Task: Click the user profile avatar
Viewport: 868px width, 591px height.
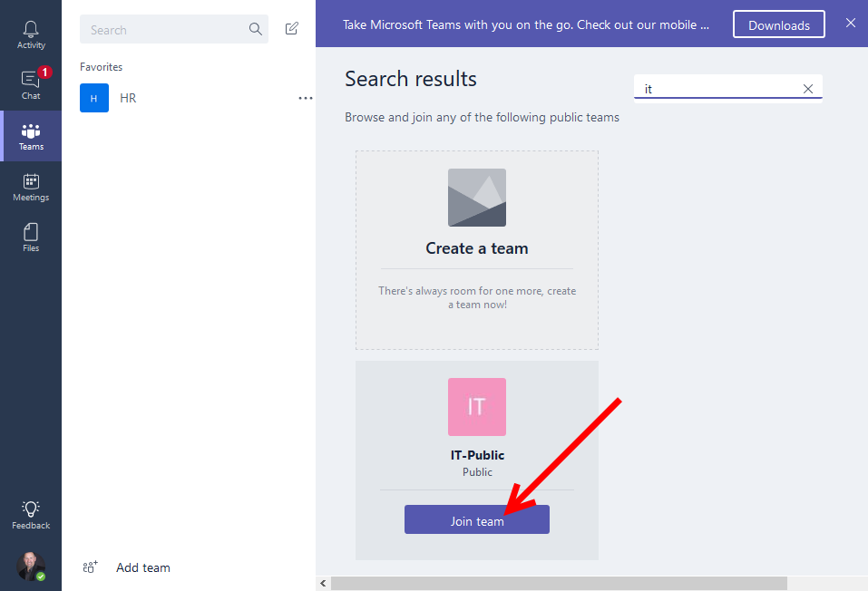Action: pos(31,567)
